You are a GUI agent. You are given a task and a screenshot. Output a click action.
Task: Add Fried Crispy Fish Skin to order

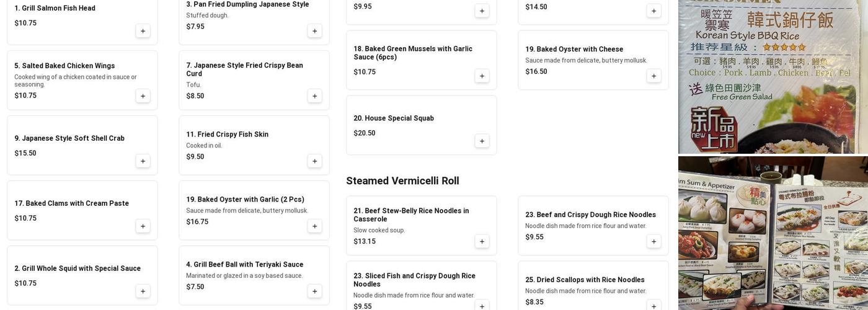pos(314,161)
